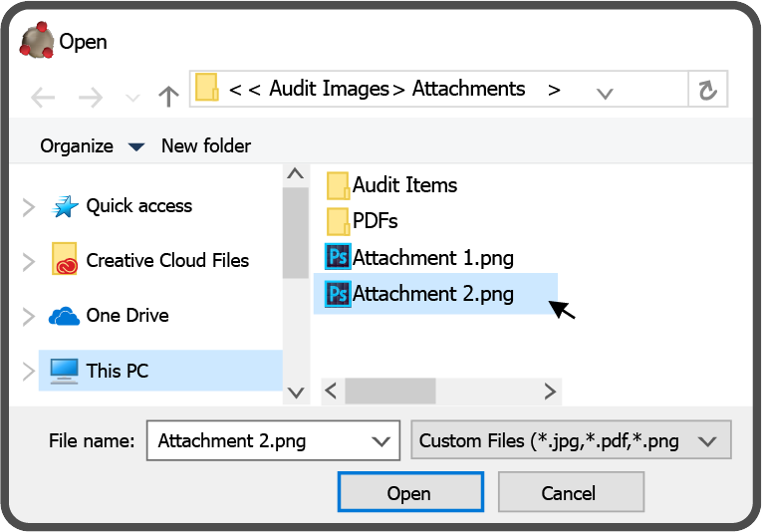Click the Forward navigation arrow
The image size is (762, 532).
(x=91, y=97)
